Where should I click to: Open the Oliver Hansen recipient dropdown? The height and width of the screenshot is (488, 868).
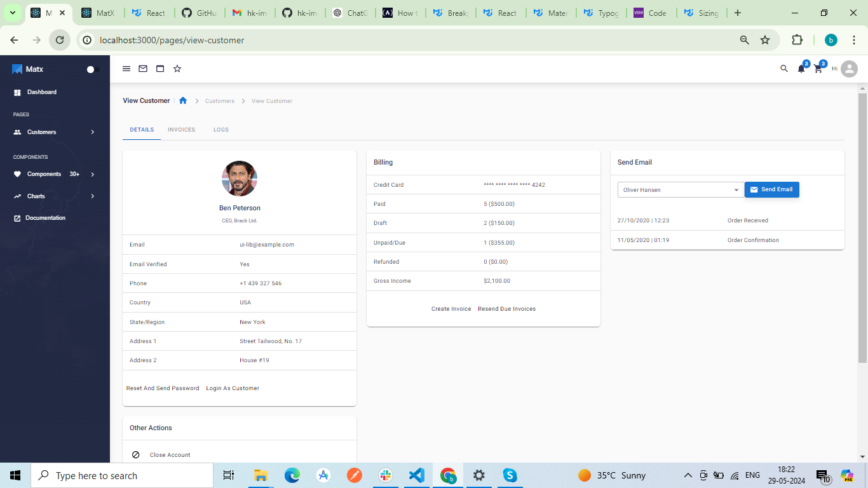pyautogui.click(x=680, y=190)
